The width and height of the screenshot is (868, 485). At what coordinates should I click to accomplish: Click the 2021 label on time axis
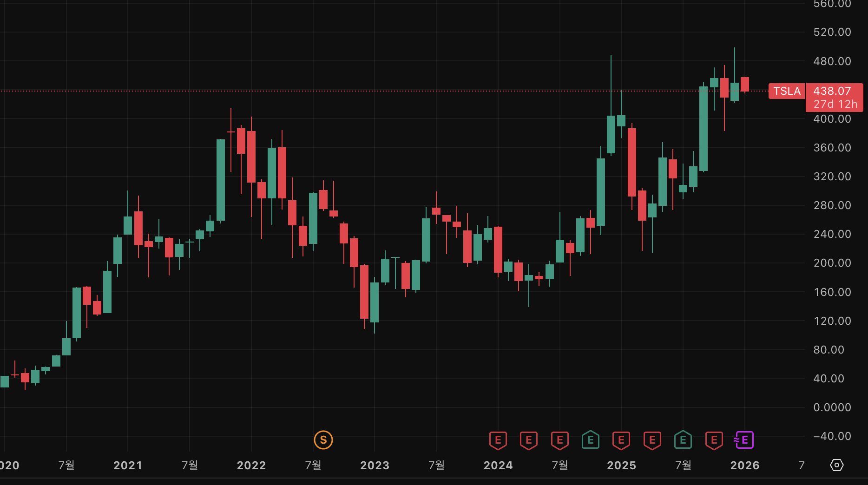pos(128,465)
